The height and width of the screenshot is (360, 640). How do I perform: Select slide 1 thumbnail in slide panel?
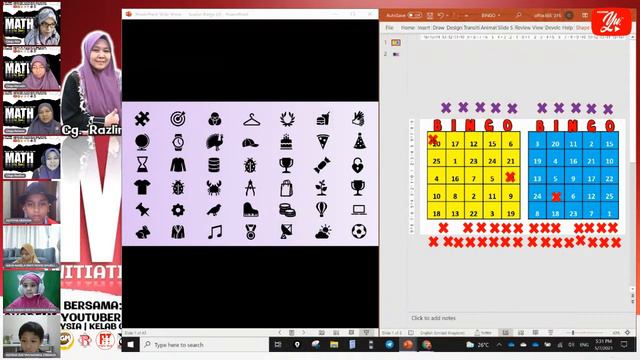tap(396, 42)
